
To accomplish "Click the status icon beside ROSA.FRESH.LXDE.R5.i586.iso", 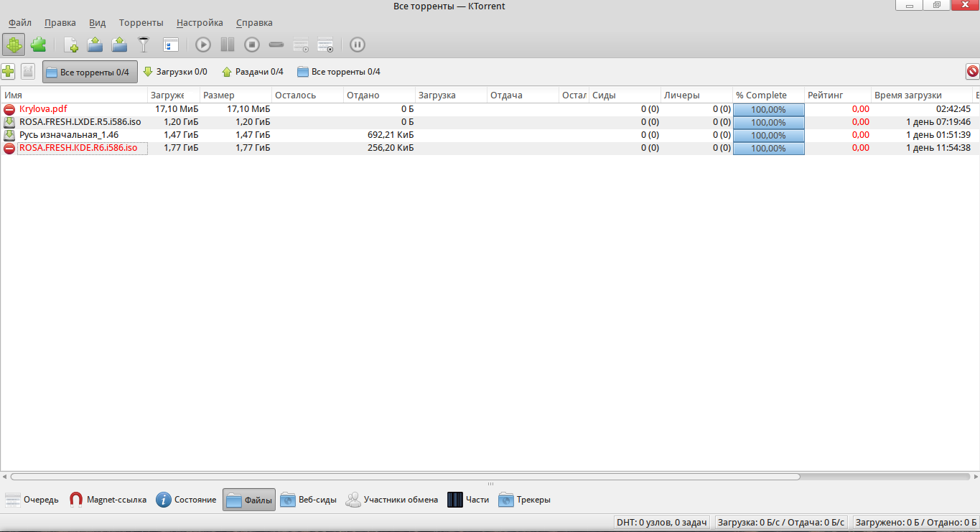I will point(9,123).
